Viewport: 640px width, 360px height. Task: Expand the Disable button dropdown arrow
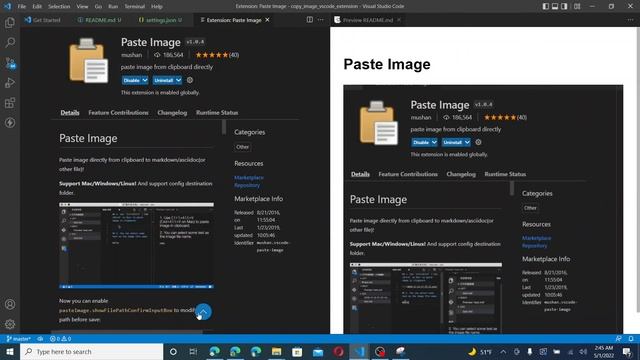[x=145, y=80]
